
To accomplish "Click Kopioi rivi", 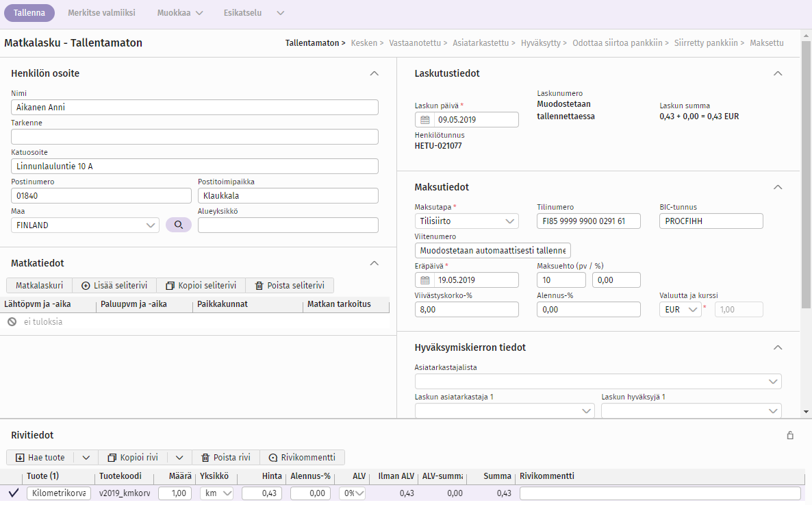I will pyautogui.click(x=133, y=457).
